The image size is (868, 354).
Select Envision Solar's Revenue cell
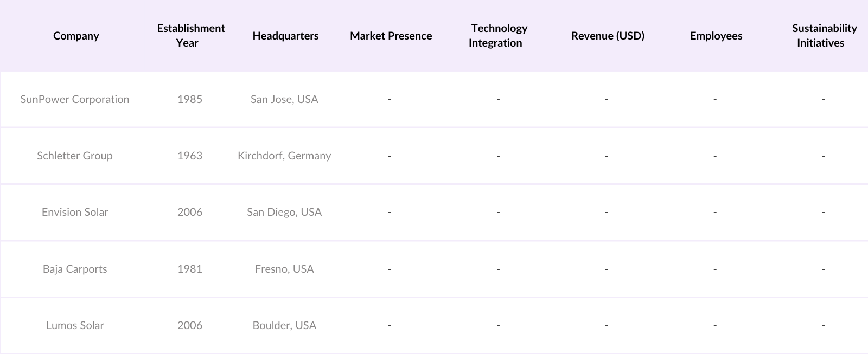[x=607, y=212]
